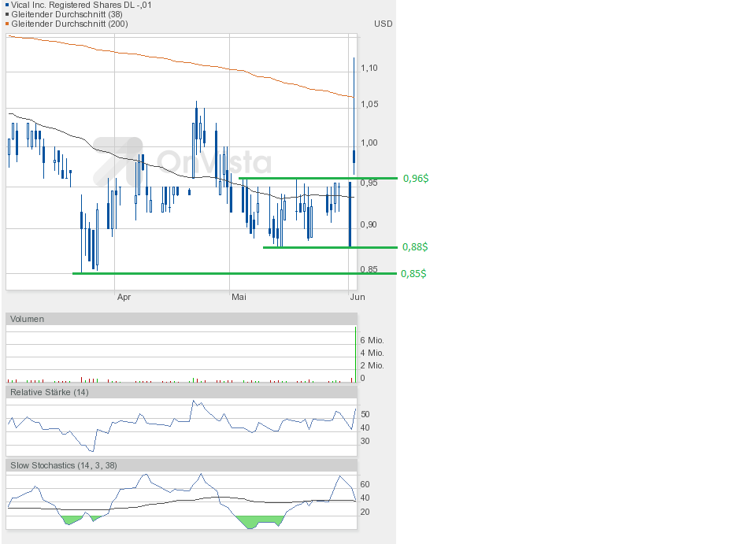This screenshot has height=544, width=756.
Task: Select the 0,96$ resistance label
Action: pyautogui.click(x=415, y=179)
